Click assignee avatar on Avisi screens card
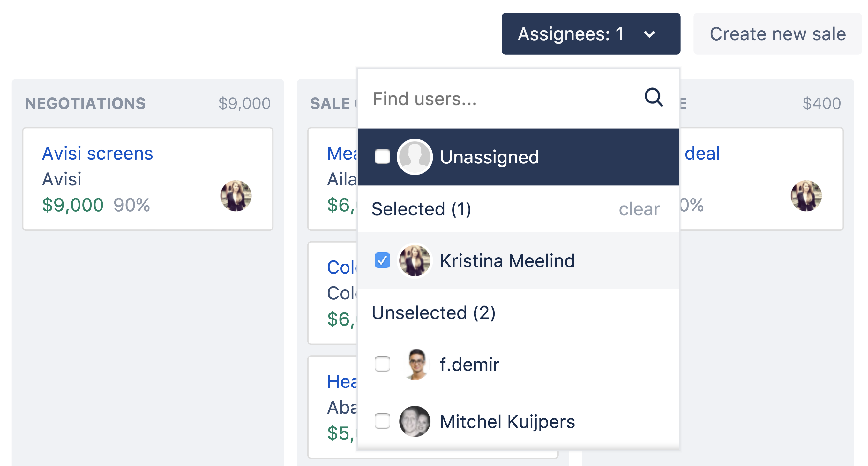 coord(236,195)
